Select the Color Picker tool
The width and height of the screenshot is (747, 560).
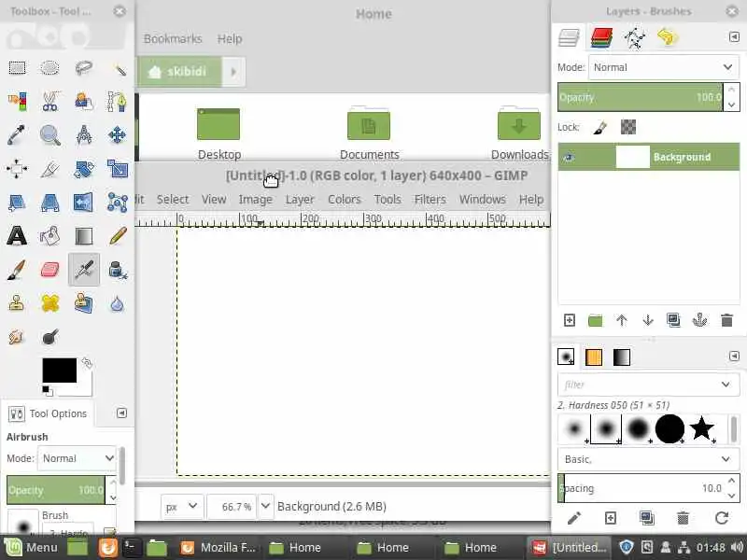(x=17, y=135)
